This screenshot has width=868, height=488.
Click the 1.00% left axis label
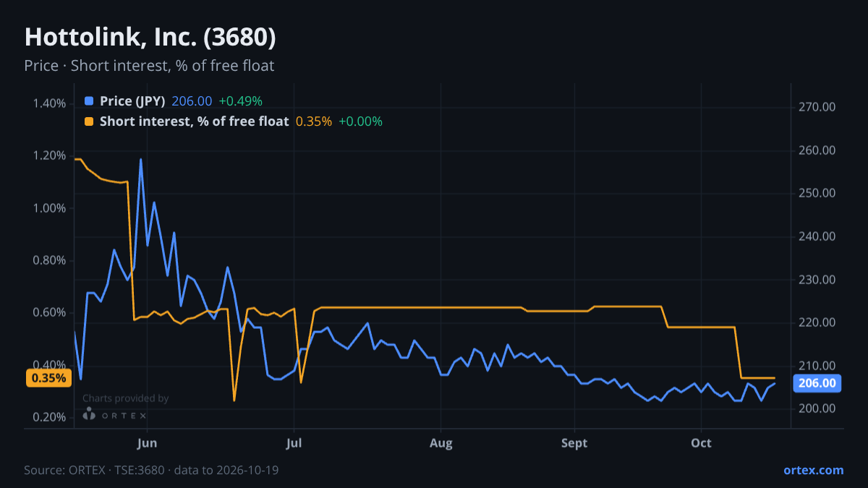click(x=49, y=208)
